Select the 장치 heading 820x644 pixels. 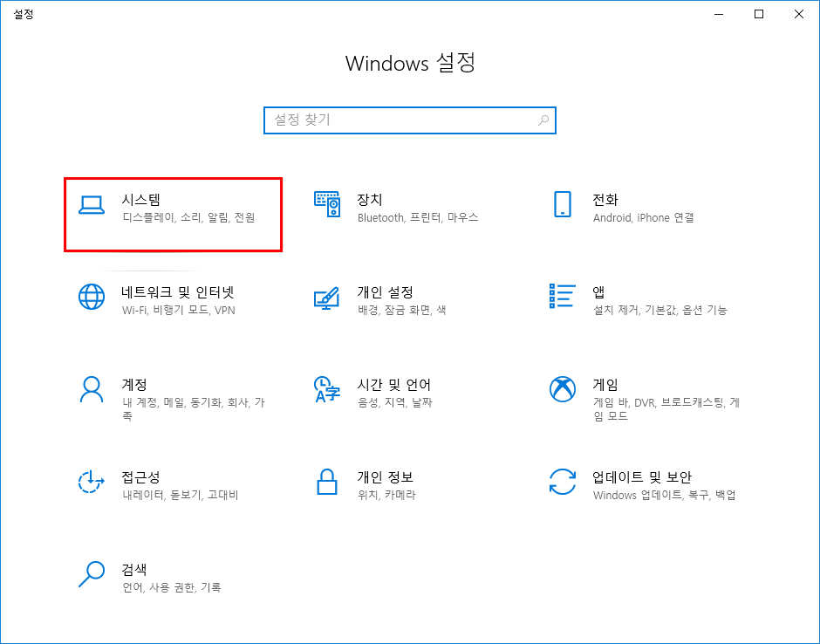point(369,199)
